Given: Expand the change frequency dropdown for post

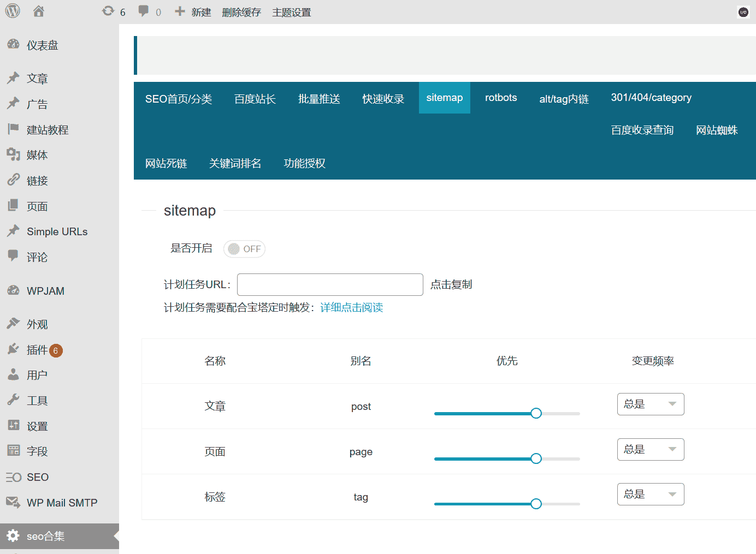Looking at the screenshot, I should pos(650,404).
